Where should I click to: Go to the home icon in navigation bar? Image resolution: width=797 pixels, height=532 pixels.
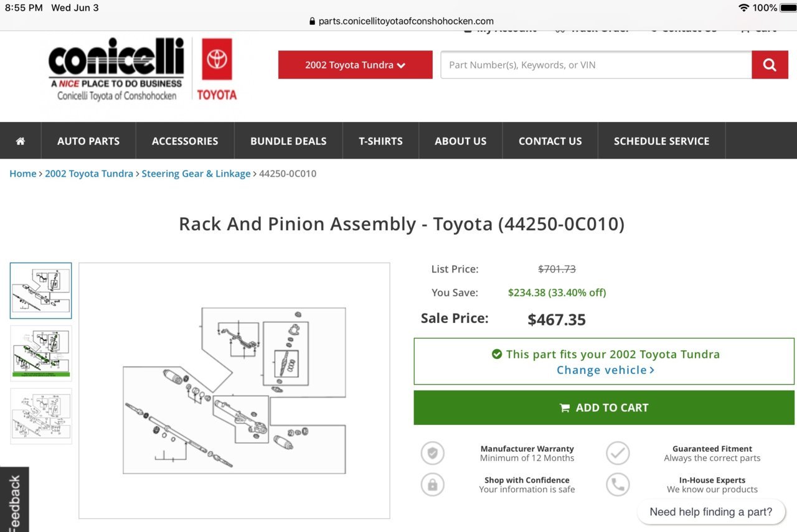pyautogui.click(x=21, y=141)
